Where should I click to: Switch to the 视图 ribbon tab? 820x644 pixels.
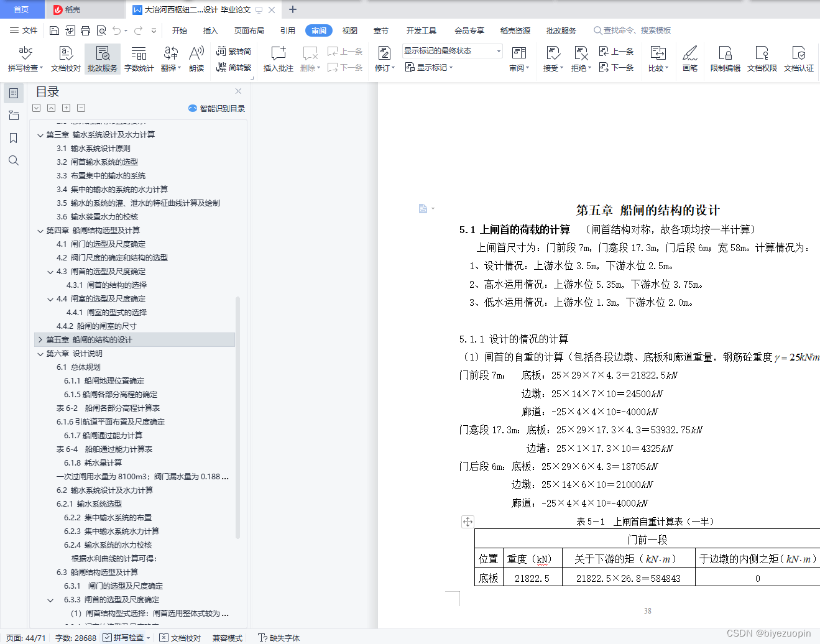click(350, 30)
